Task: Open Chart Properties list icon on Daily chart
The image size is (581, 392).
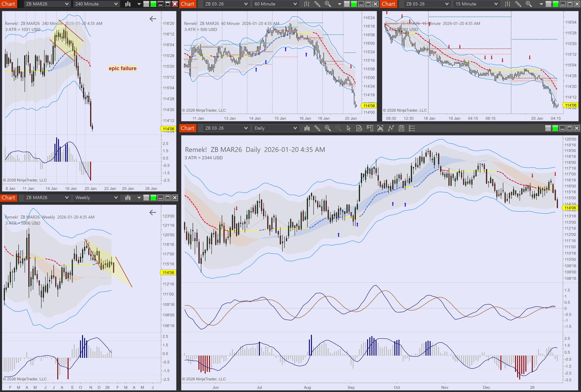Action: coord(412,128)
